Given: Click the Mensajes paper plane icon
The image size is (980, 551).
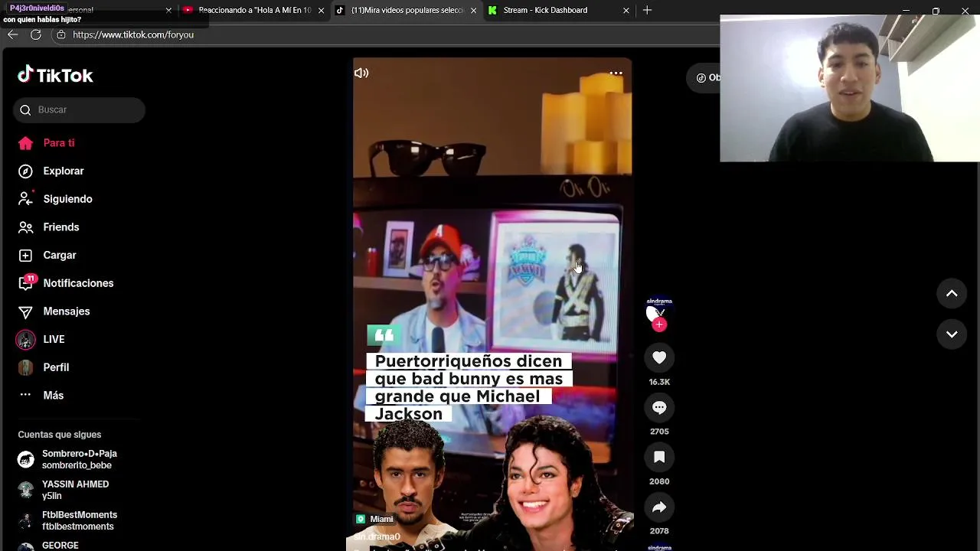Looking at the screenshot, I should 25,311.
